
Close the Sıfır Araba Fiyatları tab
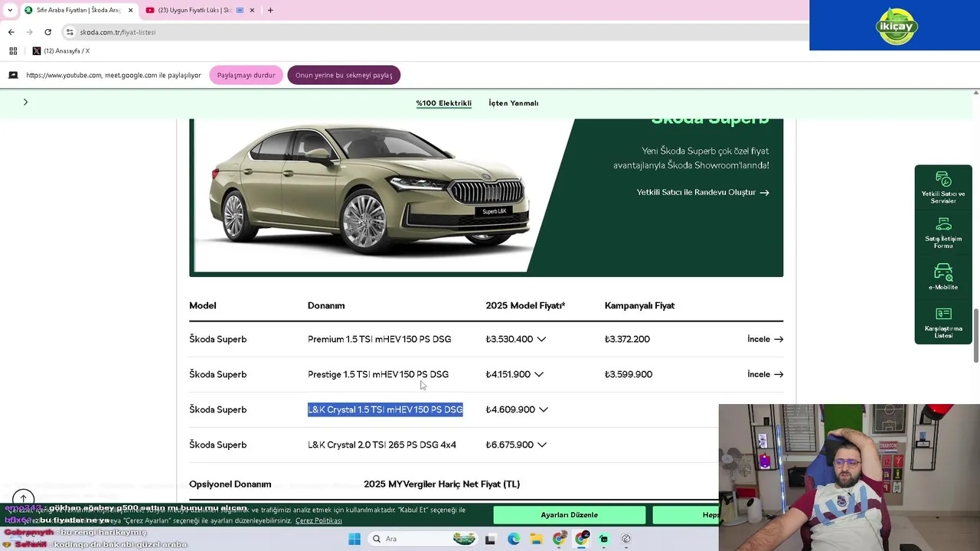point(130,10)
